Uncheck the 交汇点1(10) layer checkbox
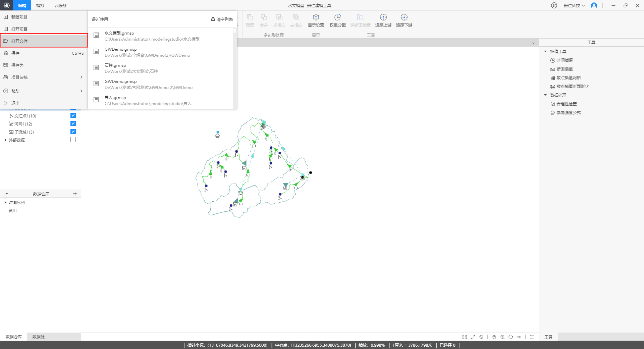The width and height of the screenshot is (644, 349). point(73,115)
